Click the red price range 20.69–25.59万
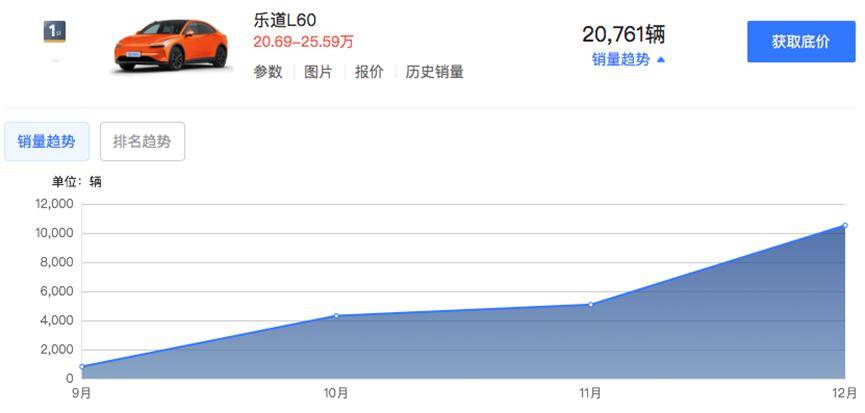The height and width of the screenshot is (413, 865). tap(303, 42)
